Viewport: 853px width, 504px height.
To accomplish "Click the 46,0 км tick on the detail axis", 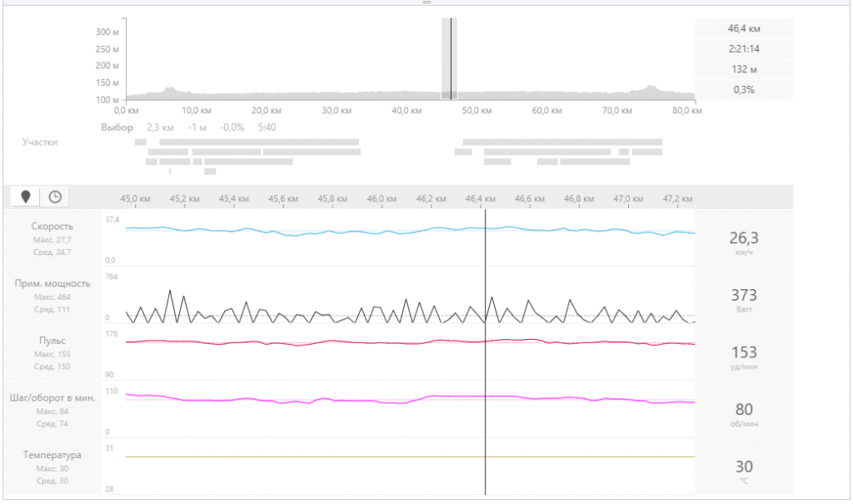I will [x=382, y=200].
